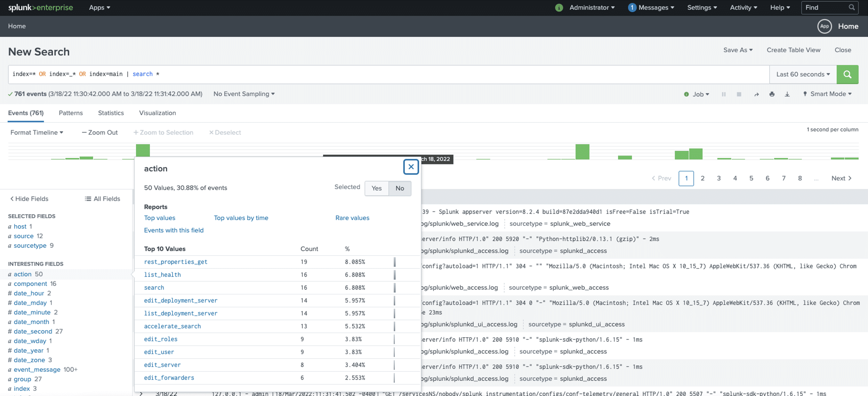
Task: Open Settings menu
Action: 702,7
